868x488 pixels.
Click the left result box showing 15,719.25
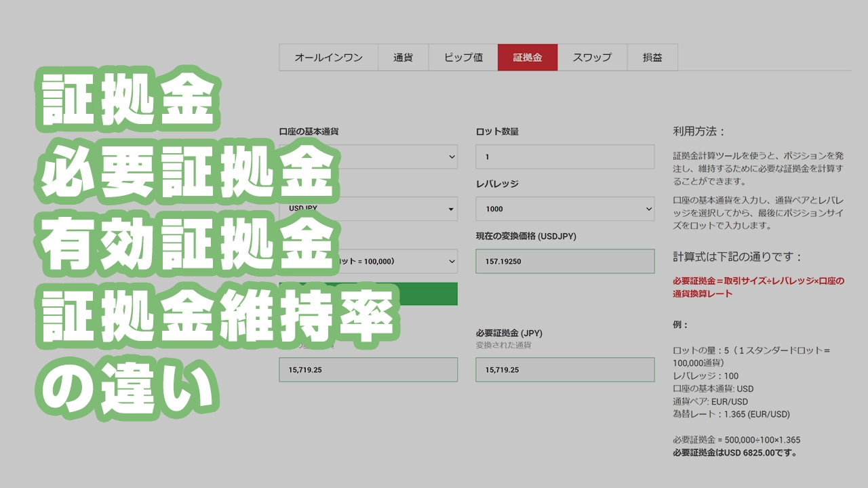pos(368,369)
